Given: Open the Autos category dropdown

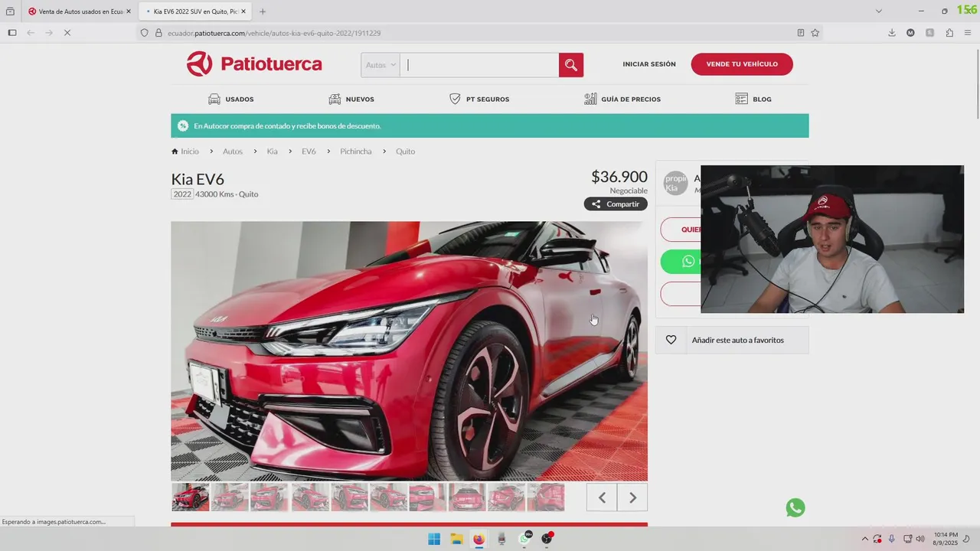Looking at the screenshot, I should [381, 65].
